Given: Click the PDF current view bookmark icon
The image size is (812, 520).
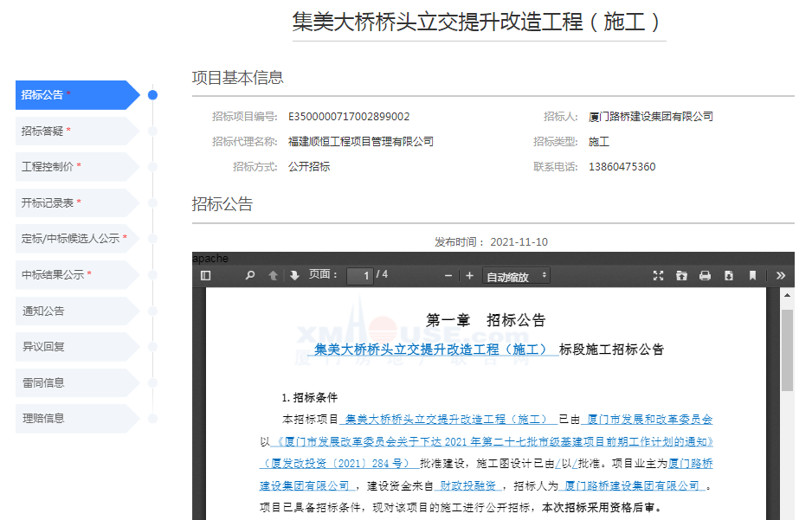Looking at the screenshot, I should click(752, 276).
